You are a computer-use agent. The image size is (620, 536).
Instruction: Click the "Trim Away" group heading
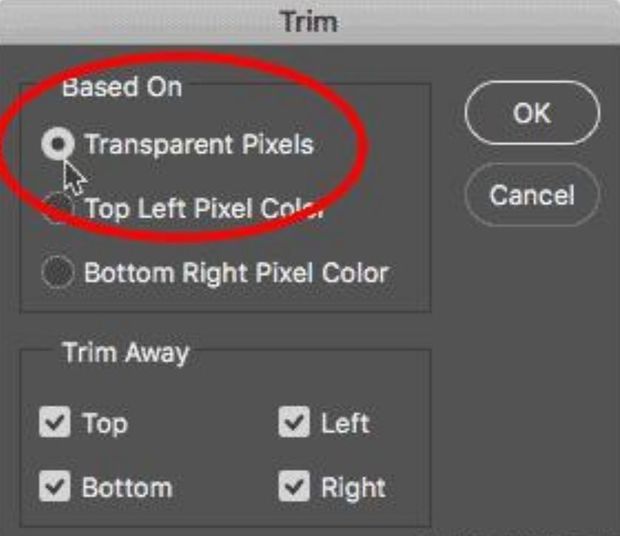click(125, 352)
